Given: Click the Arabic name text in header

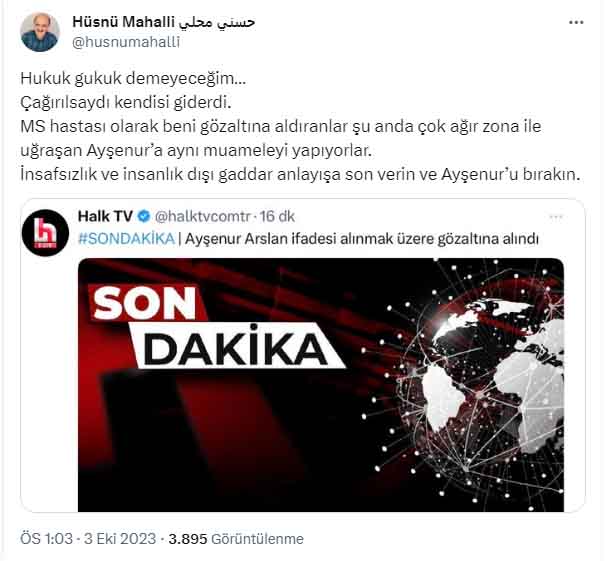Looking at the screenshot, I should pyautogui.click(x=217, y=22).
